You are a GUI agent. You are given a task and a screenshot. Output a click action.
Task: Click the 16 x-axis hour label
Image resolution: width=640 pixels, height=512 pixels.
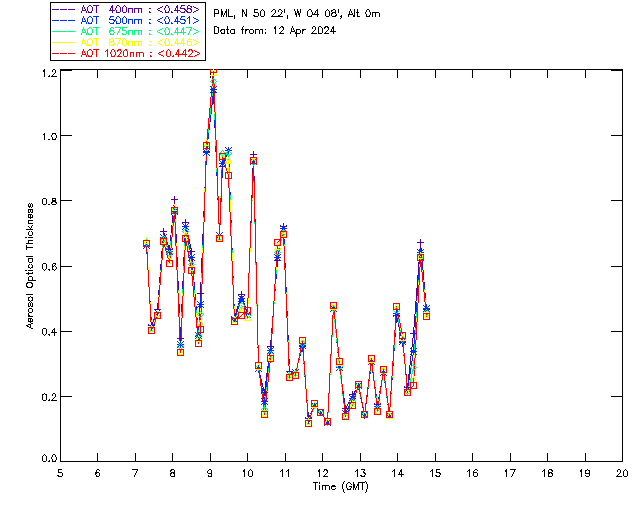tap(472, 473)
